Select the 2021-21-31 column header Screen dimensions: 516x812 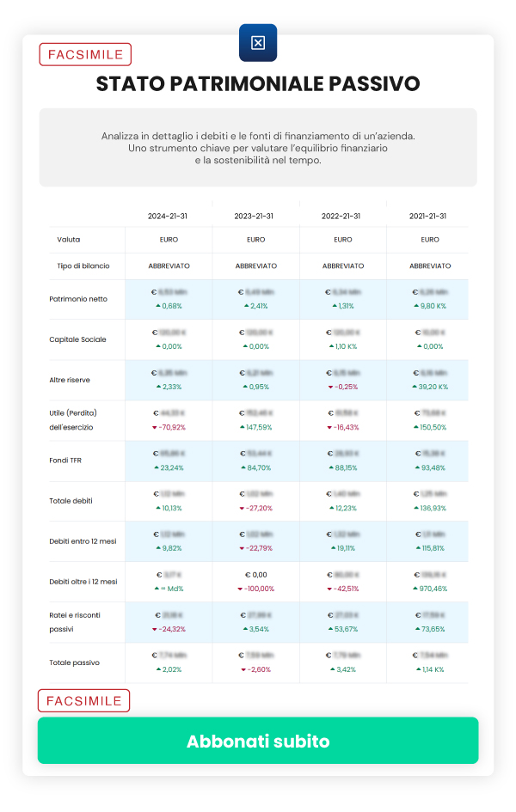pyautogui.click(x=429, y=216)
